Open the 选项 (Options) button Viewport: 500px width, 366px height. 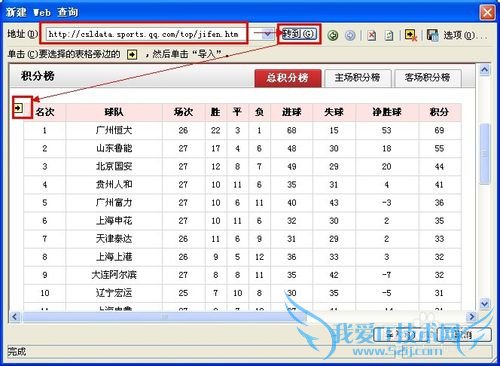[464, 35]
